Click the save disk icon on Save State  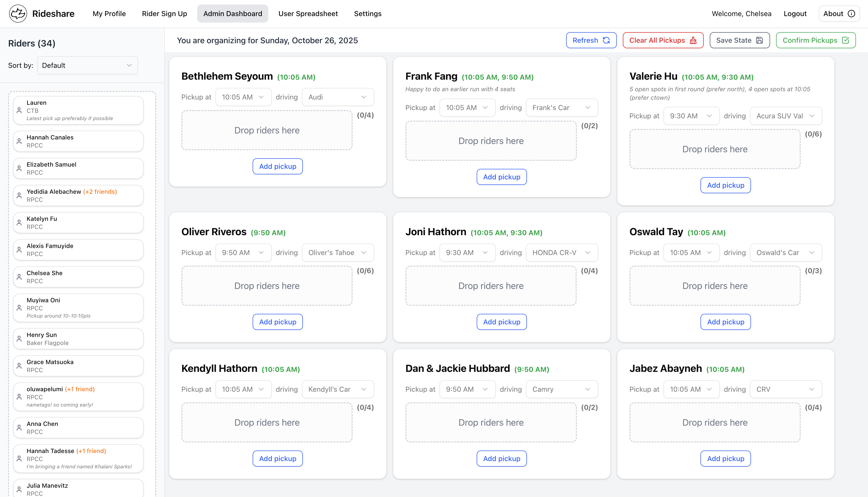pos(760,40)
